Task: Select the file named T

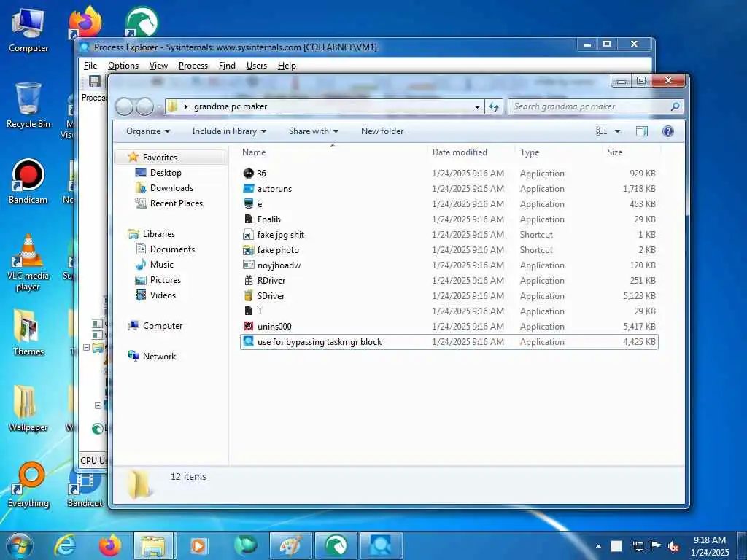Action: 449,311
